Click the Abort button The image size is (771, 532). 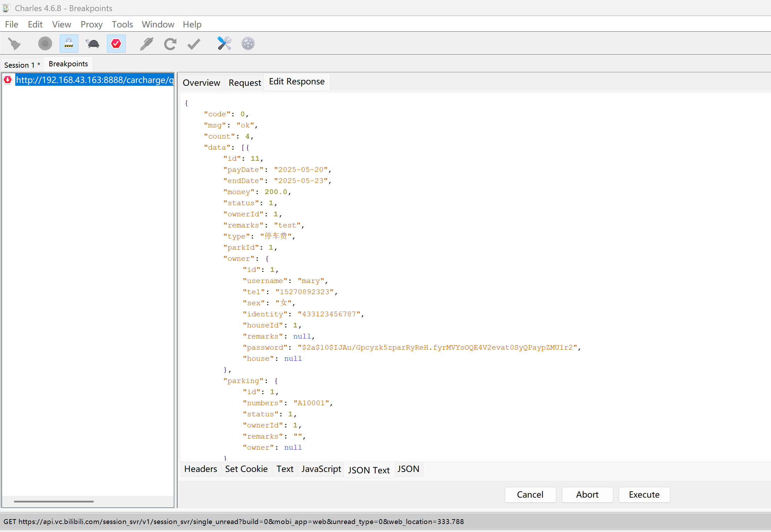click(x=587, y=494)
